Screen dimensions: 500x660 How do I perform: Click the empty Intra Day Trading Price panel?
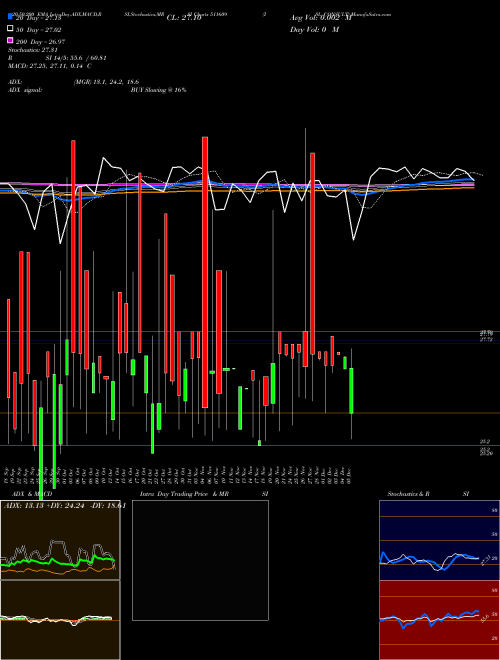coord(200,560)
